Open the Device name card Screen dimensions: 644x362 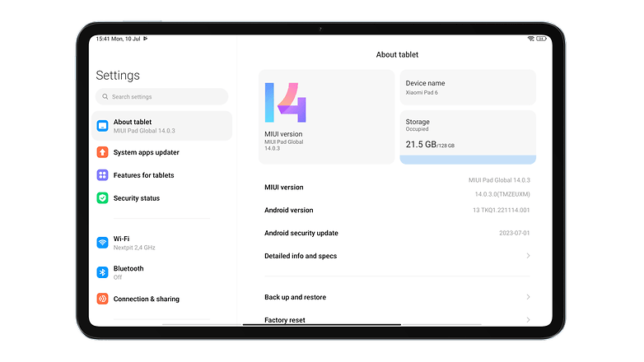click(468, 87)
